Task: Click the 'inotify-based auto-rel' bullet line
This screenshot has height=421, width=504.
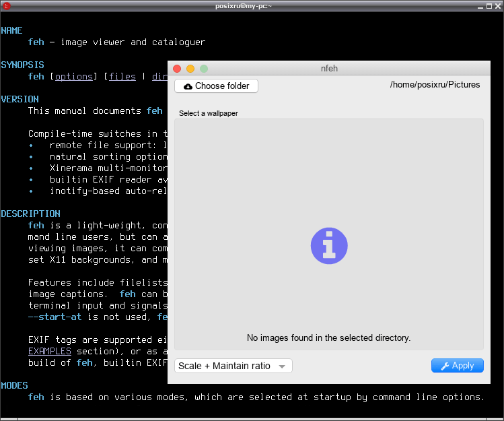Action: 98,191
